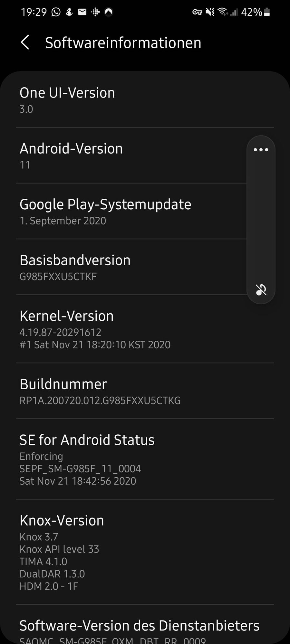This screenshot has height=644, width=290.
Task: Open Google Play-Systemupdate entry
Action: click(129, 212)
